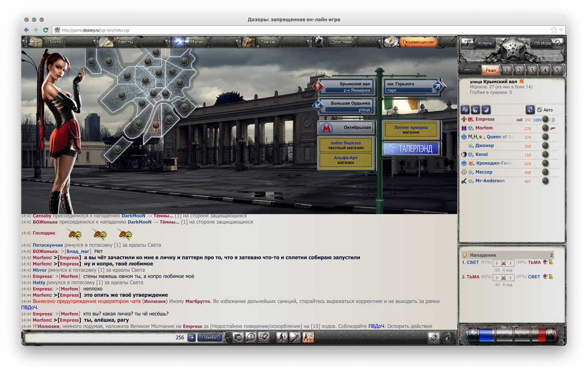Enter the Альфа-Арт магазин

coord(345,161)
